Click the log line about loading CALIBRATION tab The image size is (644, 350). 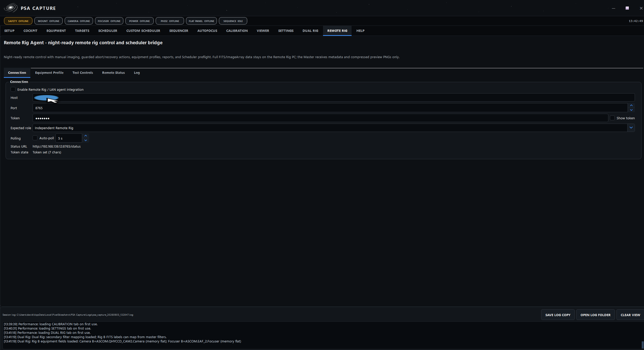point(51,324)
